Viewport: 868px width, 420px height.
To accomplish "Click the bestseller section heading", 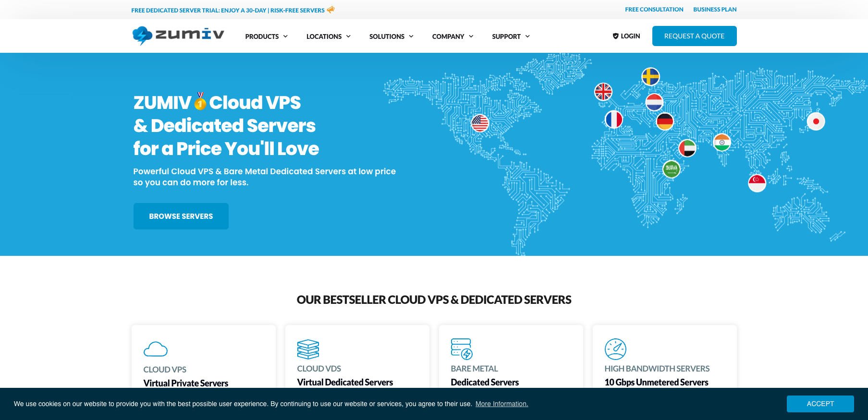I will pos(434,300).
